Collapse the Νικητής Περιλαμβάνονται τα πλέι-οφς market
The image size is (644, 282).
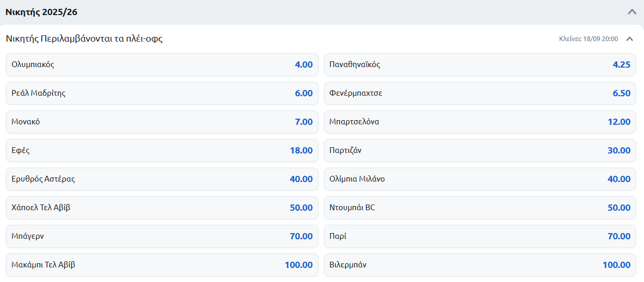(629, 39)
